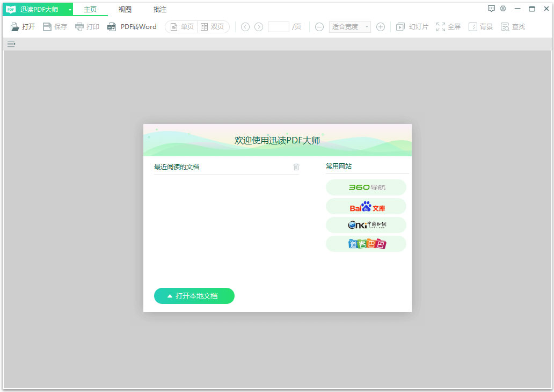
Task: Open 查找 search tool
Action: click(513, 27)
